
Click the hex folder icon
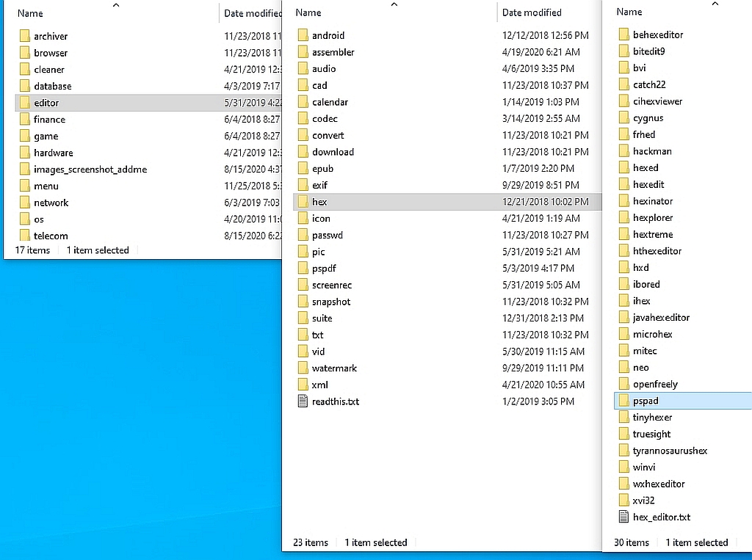pyautogui.click(x=303, y=202)
